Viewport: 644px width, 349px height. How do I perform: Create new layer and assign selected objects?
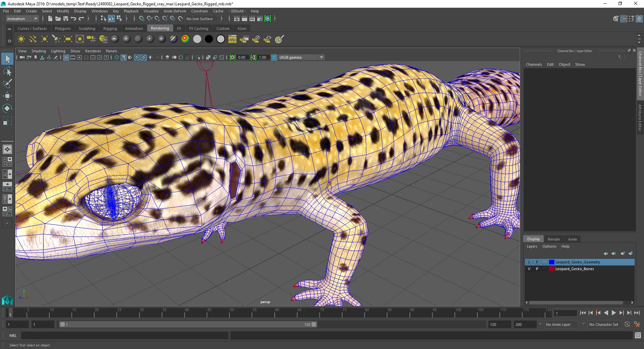click(631, 253)
